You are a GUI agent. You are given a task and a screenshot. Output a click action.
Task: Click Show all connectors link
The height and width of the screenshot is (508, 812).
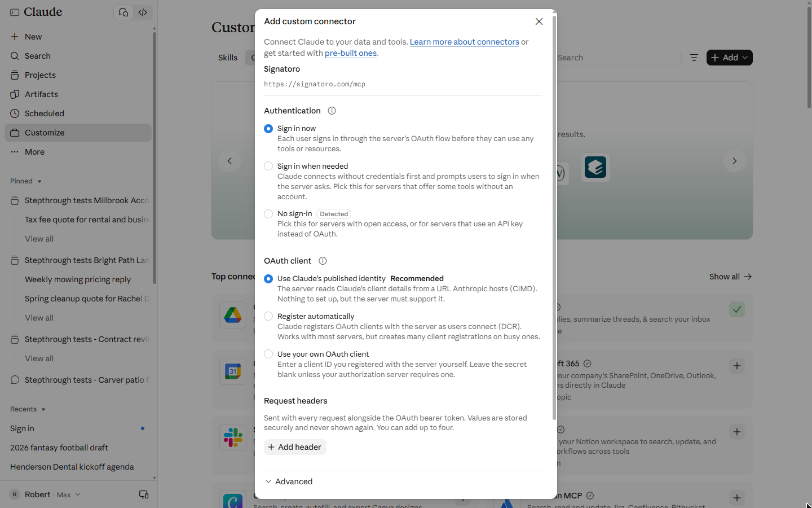pyautogui.click(x=730, y=277)
